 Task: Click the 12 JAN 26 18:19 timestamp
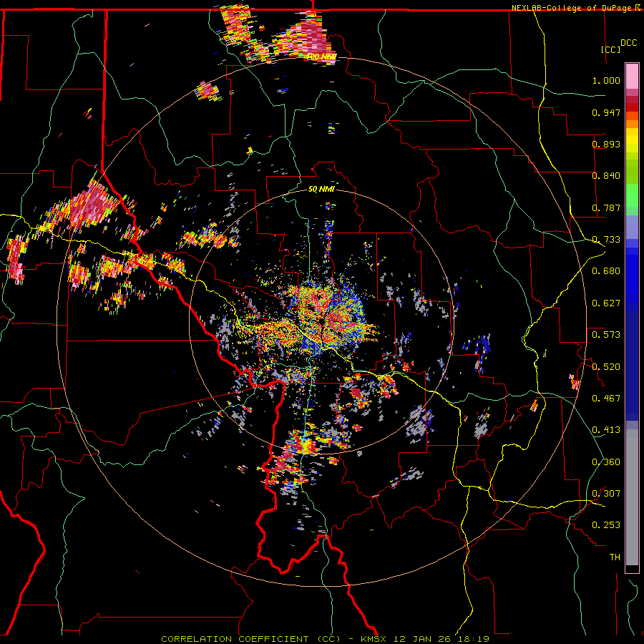tap(441, 639)
